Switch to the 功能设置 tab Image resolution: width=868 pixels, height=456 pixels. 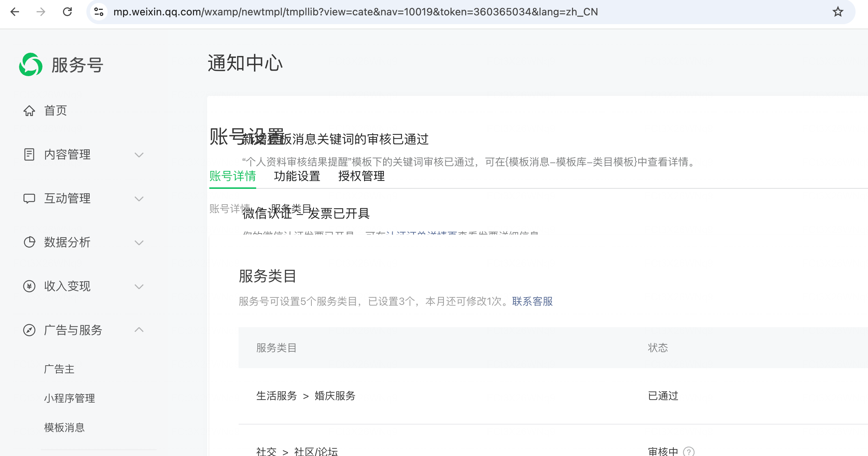(297, 176)
